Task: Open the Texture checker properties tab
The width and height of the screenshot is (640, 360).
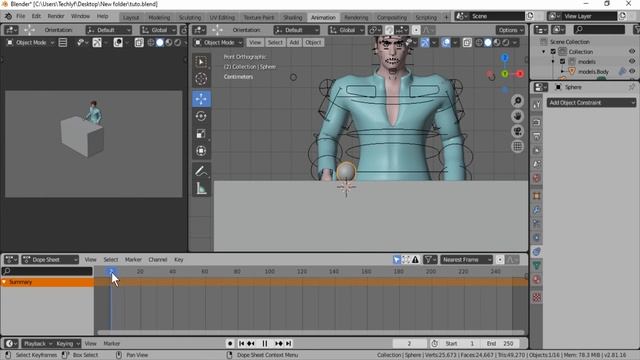Action: 537,298
